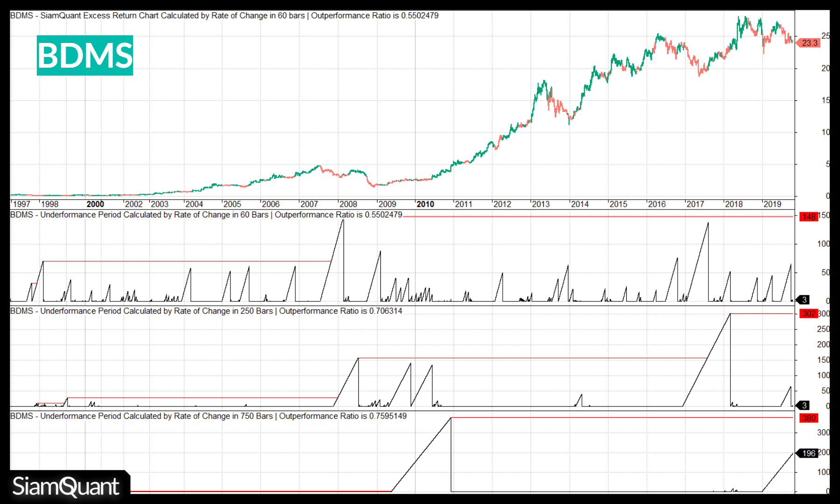Click the 250 Bars underperformance panel title
The height and width of the screenshot is (504, 840).
pos(206,311)
